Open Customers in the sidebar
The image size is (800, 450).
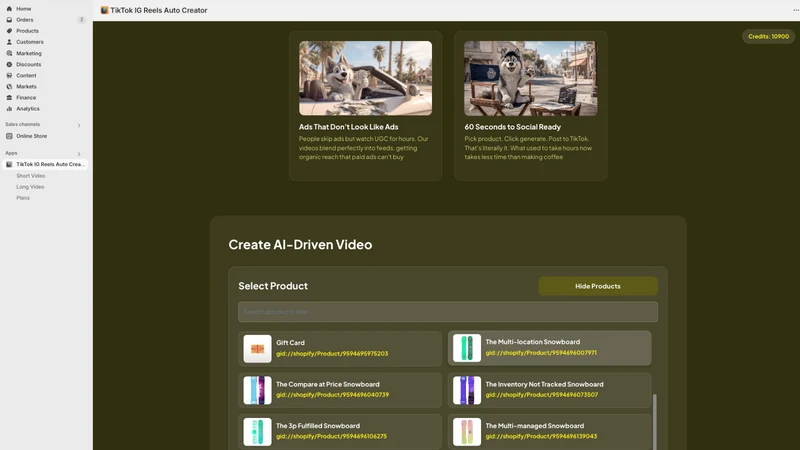tap(30, 42)
